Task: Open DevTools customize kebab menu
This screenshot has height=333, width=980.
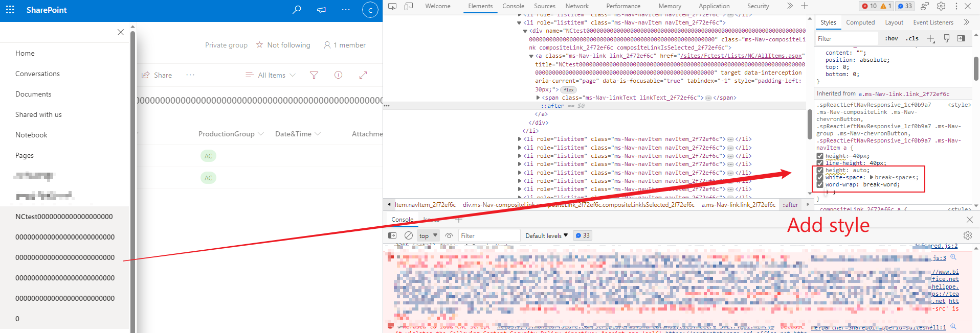Action: (x=956, y=6)
